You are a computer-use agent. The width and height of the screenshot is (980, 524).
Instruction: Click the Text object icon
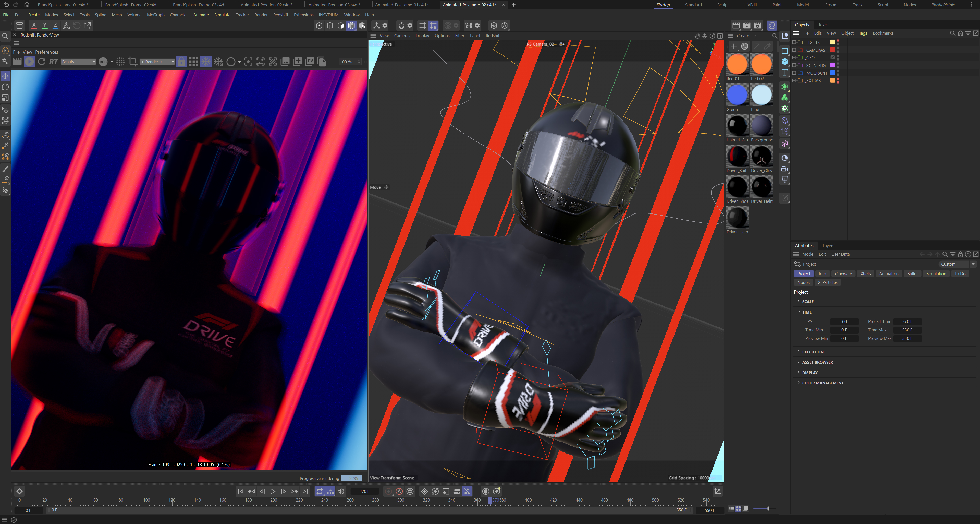tap(785, 72)
